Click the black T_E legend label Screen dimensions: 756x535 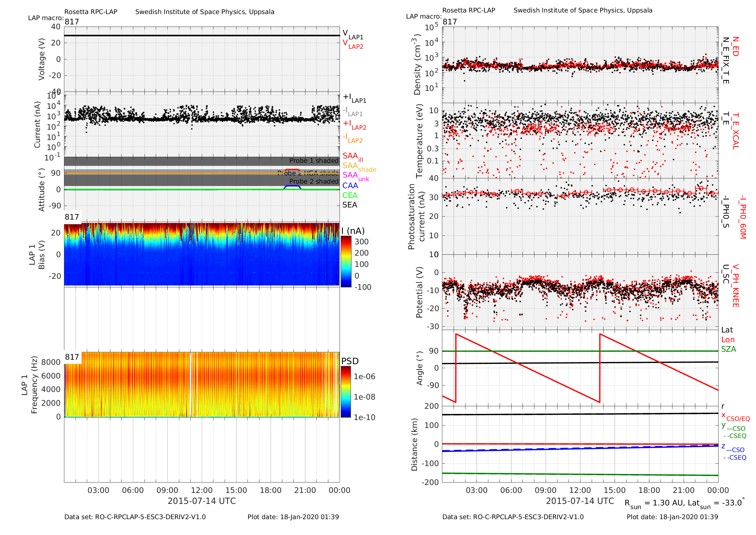pyautogui.click(x=726, y=118)
